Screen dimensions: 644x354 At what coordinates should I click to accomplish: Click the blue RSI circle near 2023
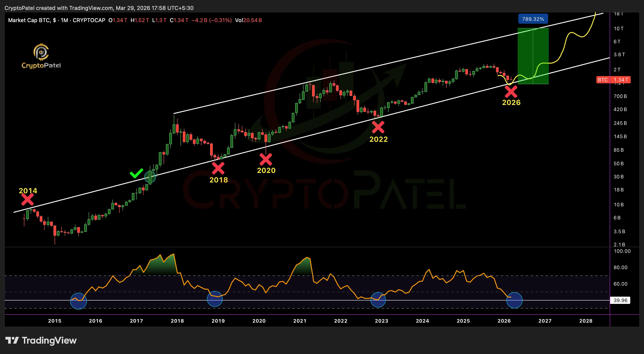pyautogui.click(x=378, y=299)
